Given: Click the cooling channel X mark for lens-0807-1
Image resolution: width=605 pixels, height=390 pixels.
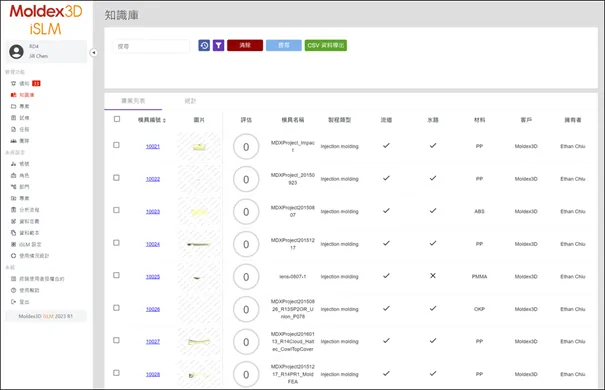Looking at the screenshot, I should (433, 276).
